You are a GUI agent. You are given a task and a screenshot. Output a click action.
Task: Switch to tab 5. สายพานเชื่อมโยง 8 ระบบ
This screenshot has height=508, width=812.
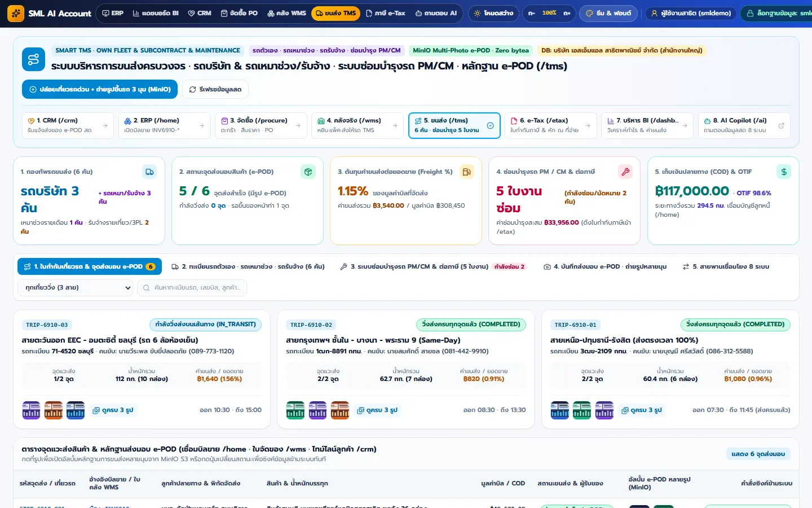pyautogui.click(x=726, y=266)
